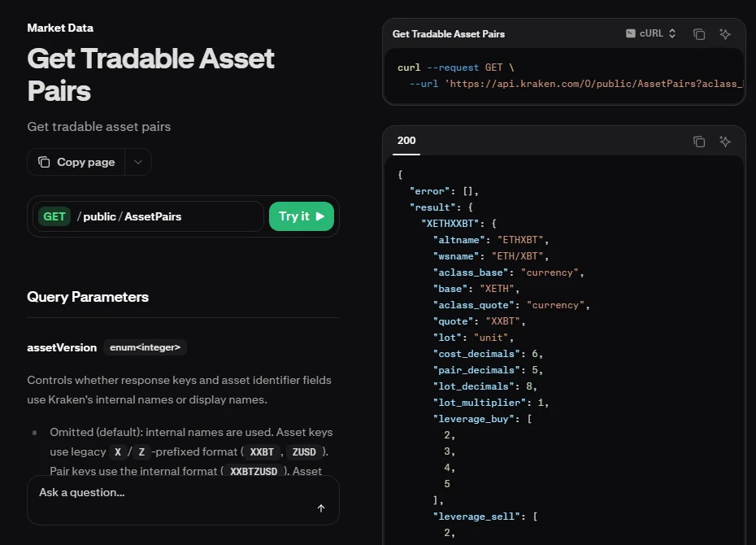Click the "altname": "ETHXBT" line
Image resolution: width=756 pixels, height=545 pixels.
tap(490, 240)
